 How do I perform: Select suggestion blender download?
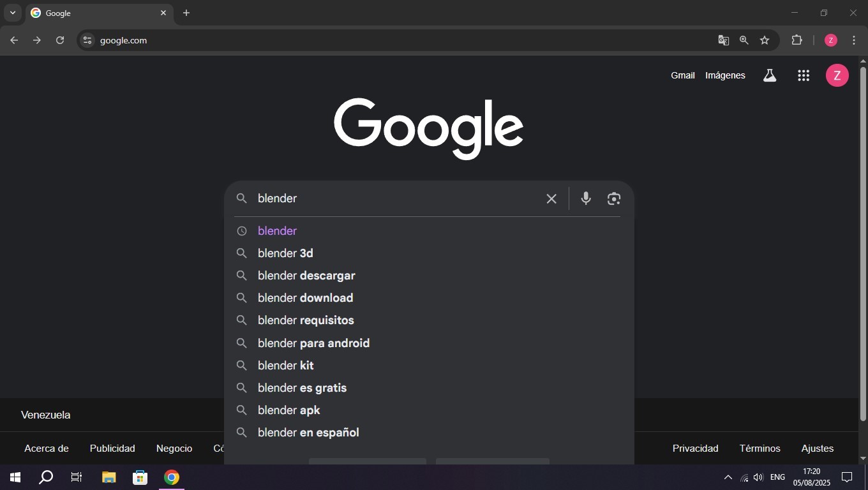429,298
